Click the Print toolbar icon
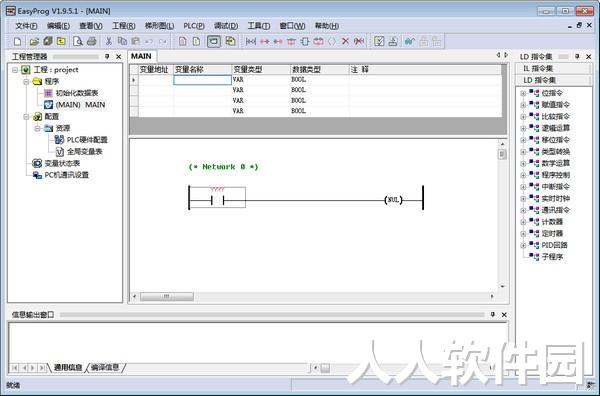The image size is (600, 396). pos(91,41)
